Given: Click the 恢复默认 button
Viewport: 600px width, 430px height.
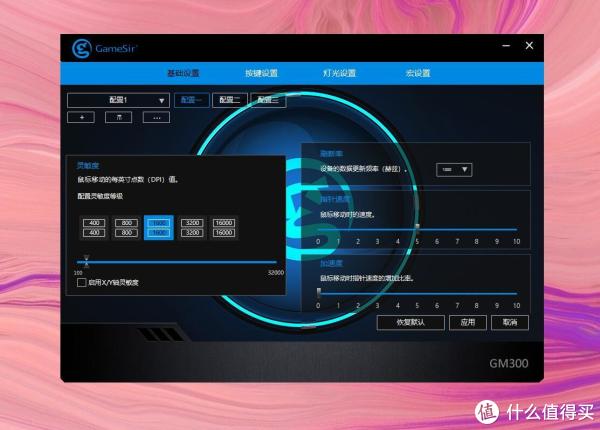Looking at the screenshot, I should [x=411, y=322].
